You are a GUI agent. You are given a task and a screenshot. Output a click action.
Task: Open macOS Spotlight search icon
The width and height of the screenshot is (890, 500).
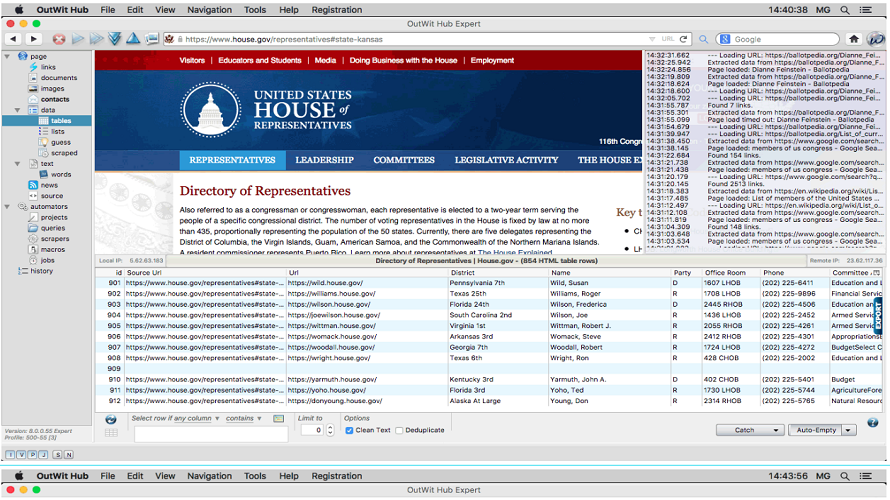[x=845, y=10]
